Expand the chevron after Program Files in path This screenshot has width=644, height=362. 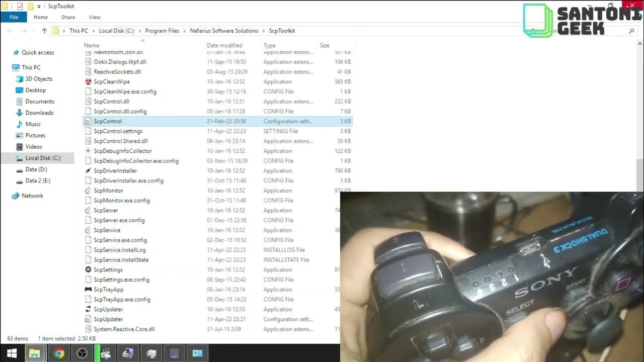184,31
